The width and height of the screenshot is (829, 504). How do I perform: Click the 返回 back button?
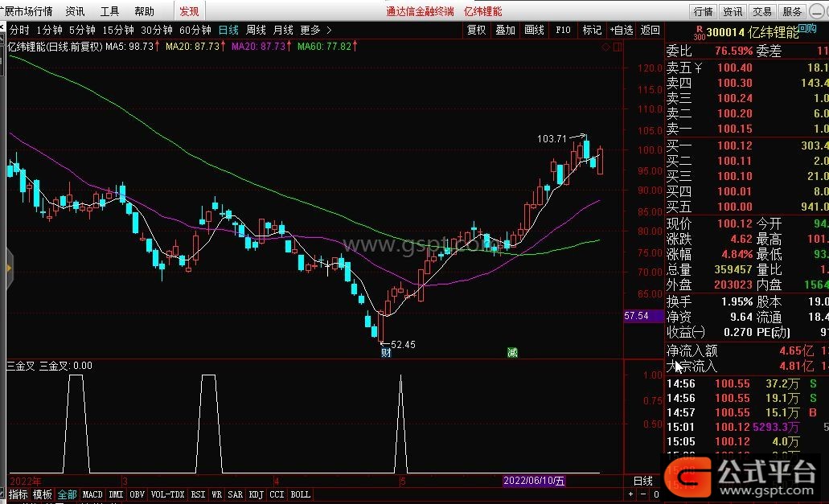(x=650, y=30)
